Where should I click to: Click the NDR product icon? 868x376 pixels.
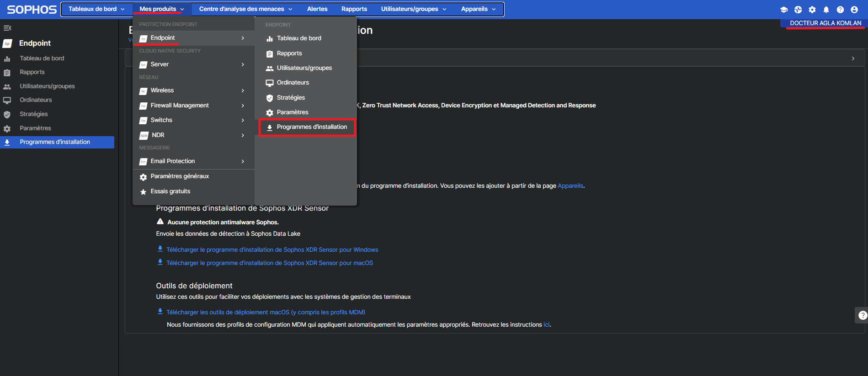(144, 136)
